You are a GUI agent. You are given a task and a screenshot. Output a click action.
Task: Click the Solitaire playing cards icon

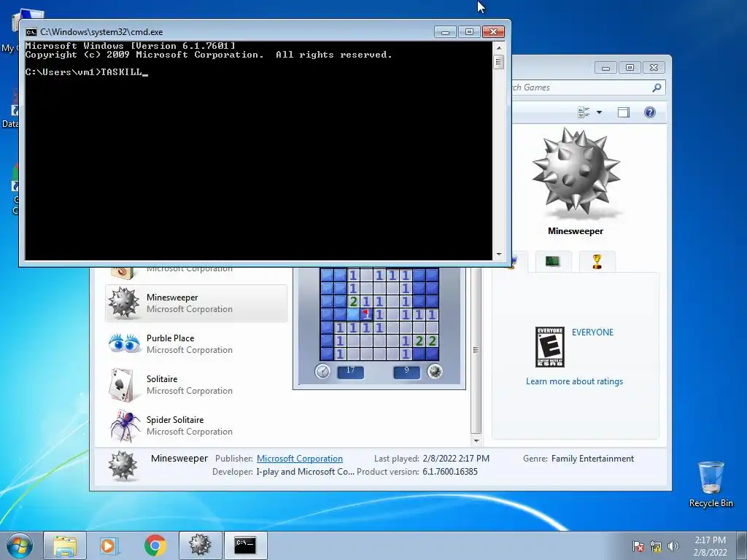122,385
